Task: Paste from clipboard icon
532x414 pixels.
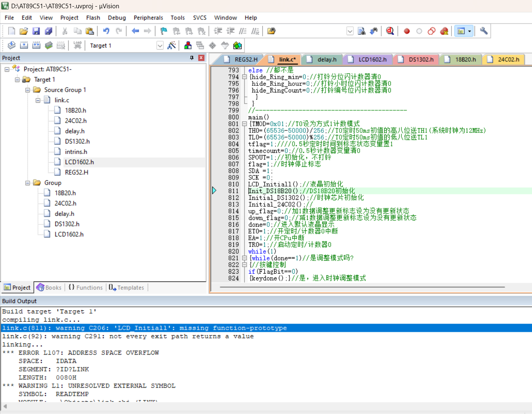Action: (x=90, y=31)
